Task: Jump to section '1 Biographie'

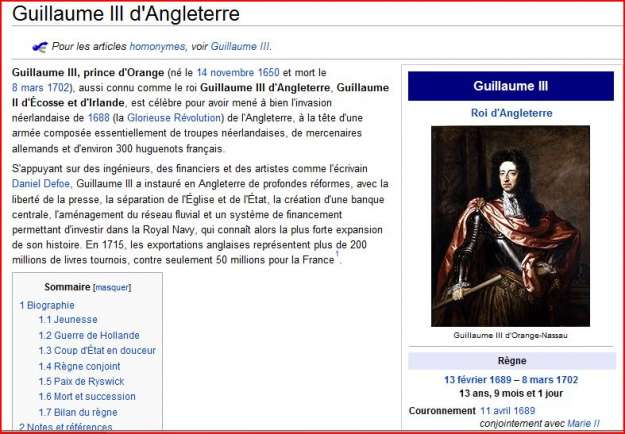Action: pyautogui.click(x=47, y=305)
